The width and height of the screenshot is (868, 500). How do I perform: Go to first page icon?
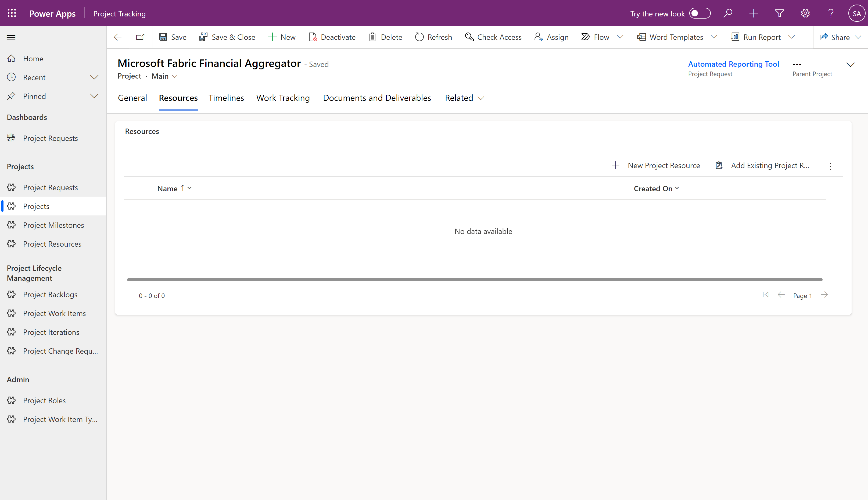click(765, 295)
